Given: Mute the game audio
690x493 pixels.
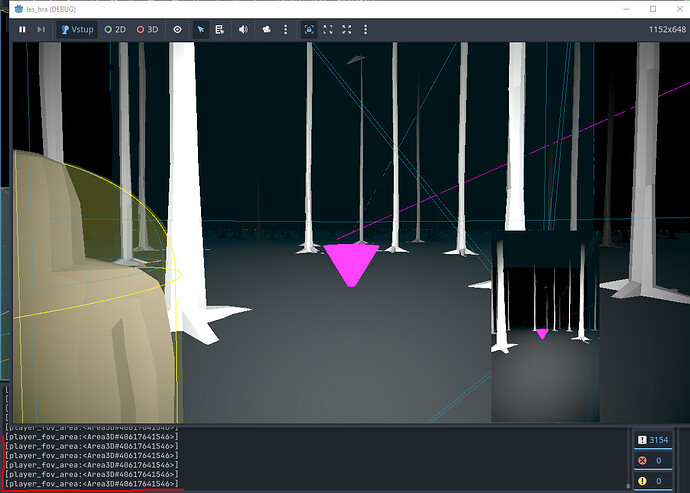Looking at the screenshot, I should 243,30.
